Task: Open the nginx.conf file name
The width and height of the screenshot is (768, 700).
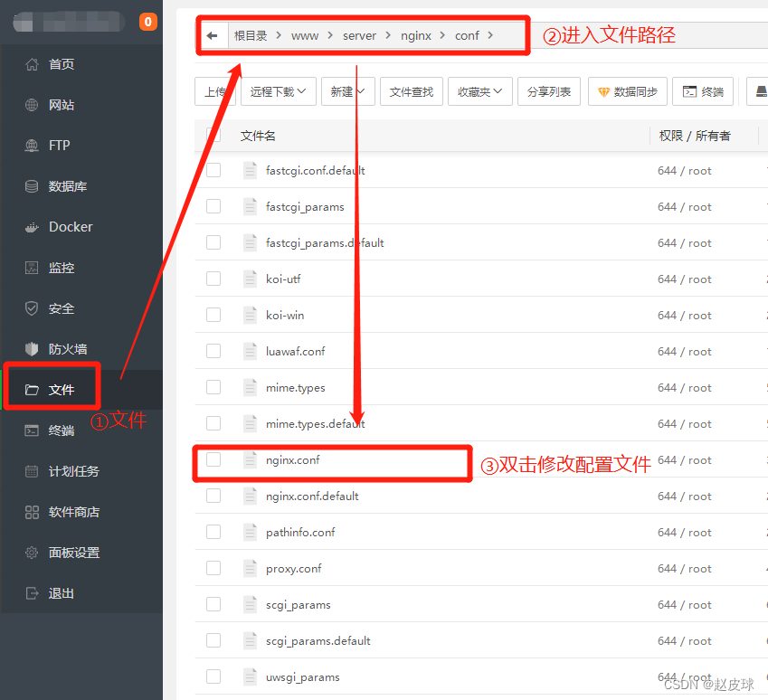Action: [293, 460]
